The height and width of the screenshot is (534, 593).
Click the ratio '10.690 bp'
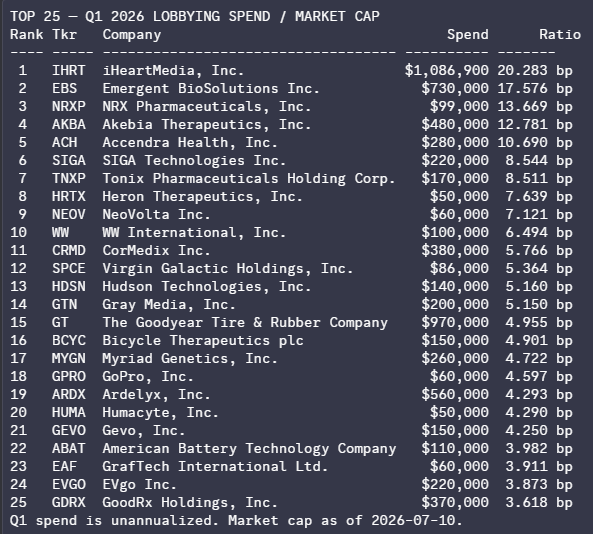(x=535, y=143)
